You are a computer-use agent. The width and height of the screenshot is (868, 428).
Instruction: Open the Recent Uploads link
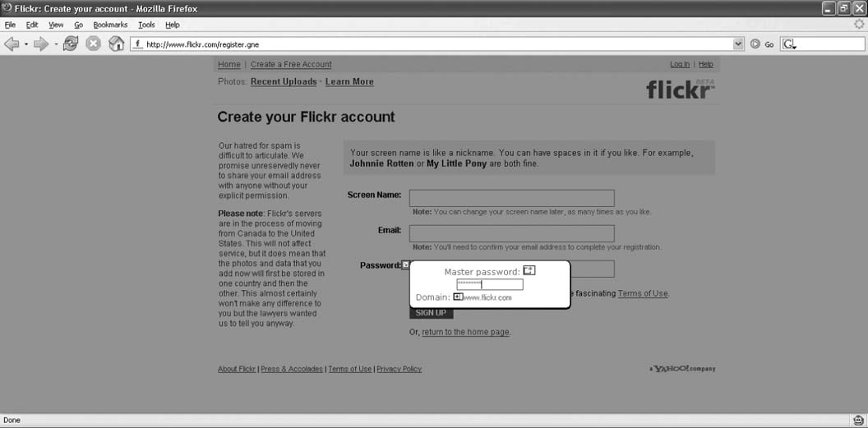284,82
